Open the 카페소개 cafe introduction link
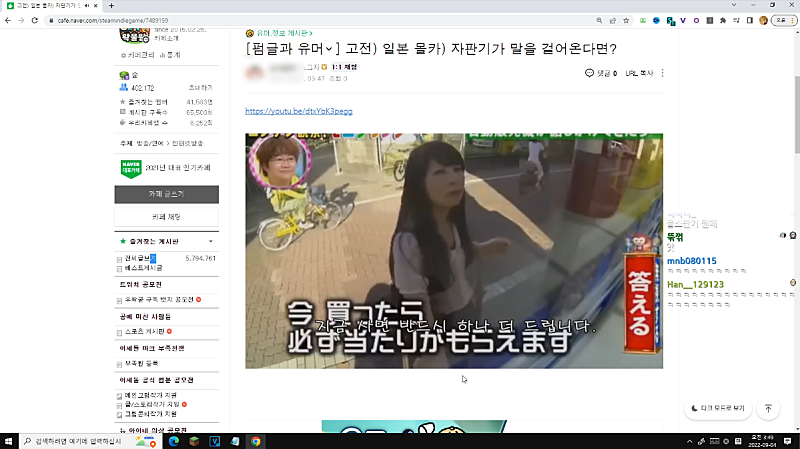Screen dimensions: 800x449 (167, 38)
